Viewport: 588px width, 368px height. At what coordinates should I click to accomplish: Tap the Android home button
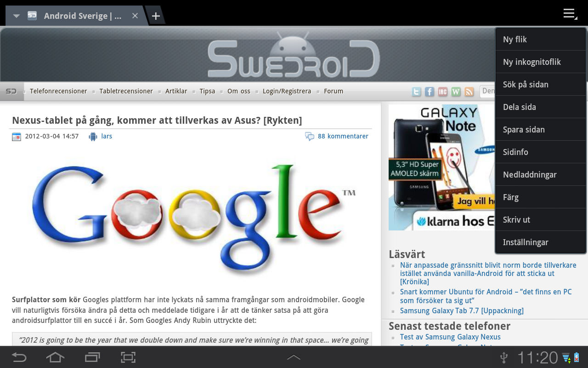55,357
